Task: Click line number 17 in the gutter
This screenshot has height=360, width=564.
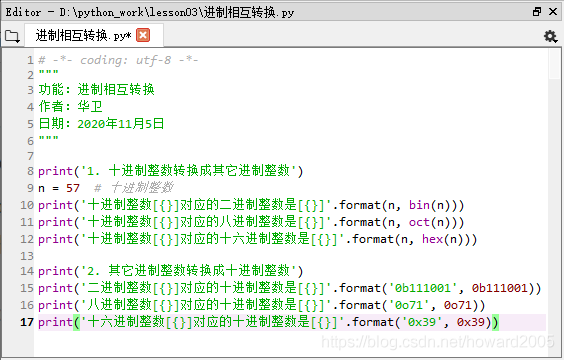Action: [x=27, y=322]
